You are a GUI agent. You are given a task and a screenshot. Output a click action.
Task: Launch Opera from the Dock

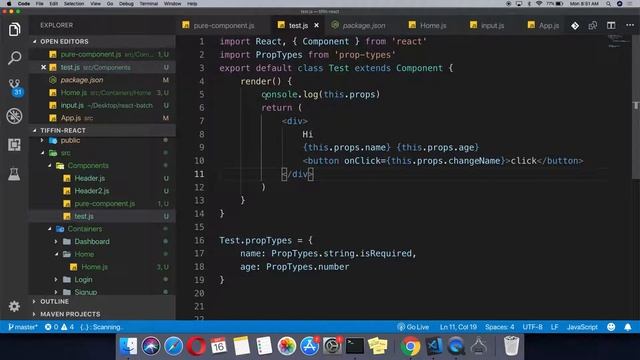tap(196, 346)
